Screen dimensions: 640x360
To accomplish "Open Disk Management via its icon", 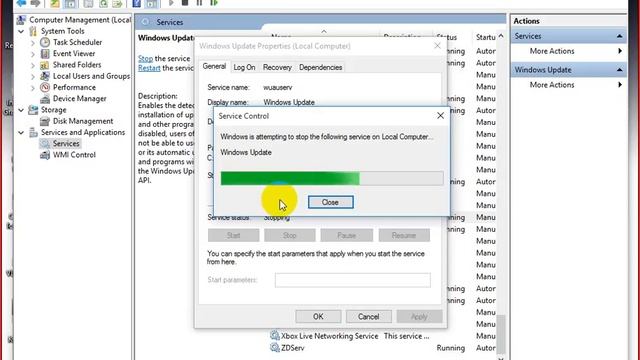I will 45,121.
